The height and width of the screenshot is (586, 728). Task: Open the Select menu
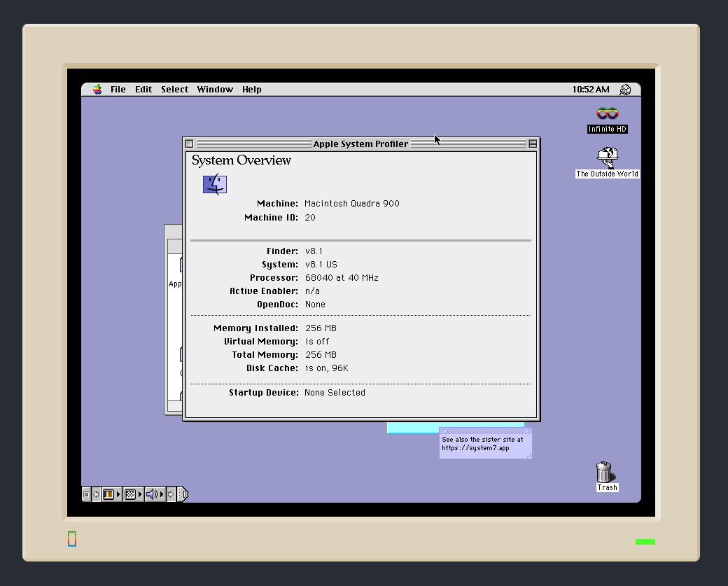[174, 89]
